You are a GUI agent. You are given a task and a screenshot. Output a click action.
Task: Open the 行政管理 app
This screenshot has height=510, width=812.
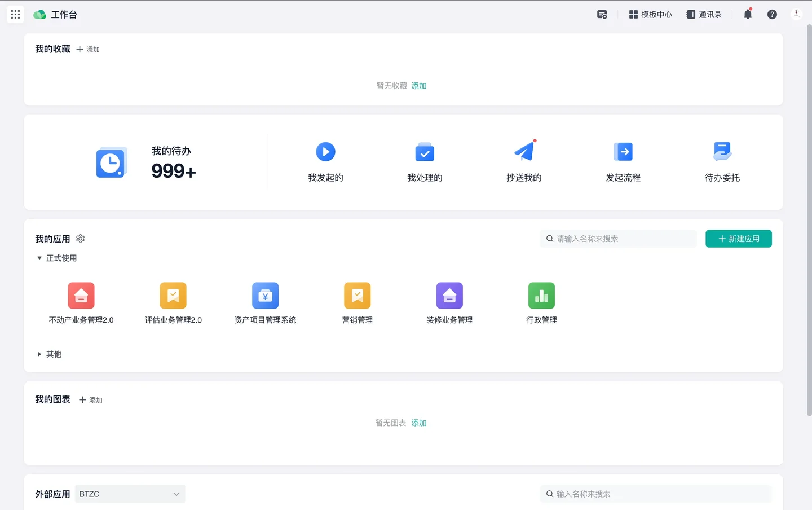tap(541, 296)
